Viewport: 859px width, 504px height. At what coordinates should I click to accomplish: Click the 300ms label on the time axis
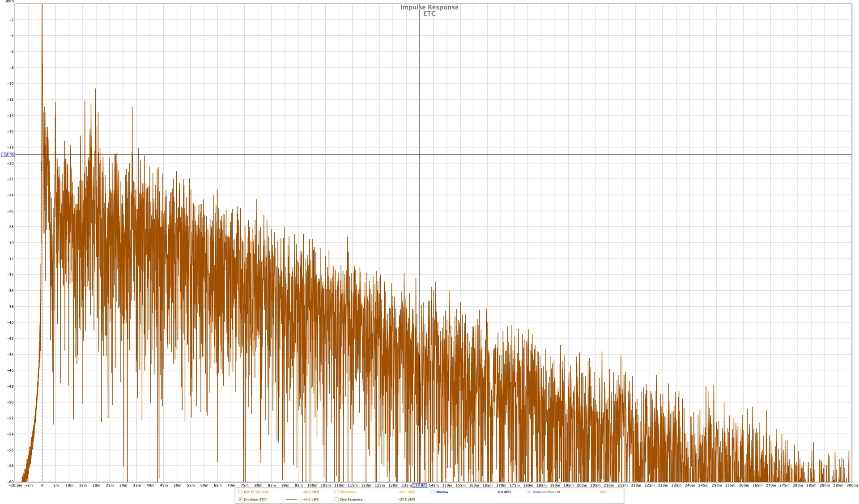pos(852,485)
